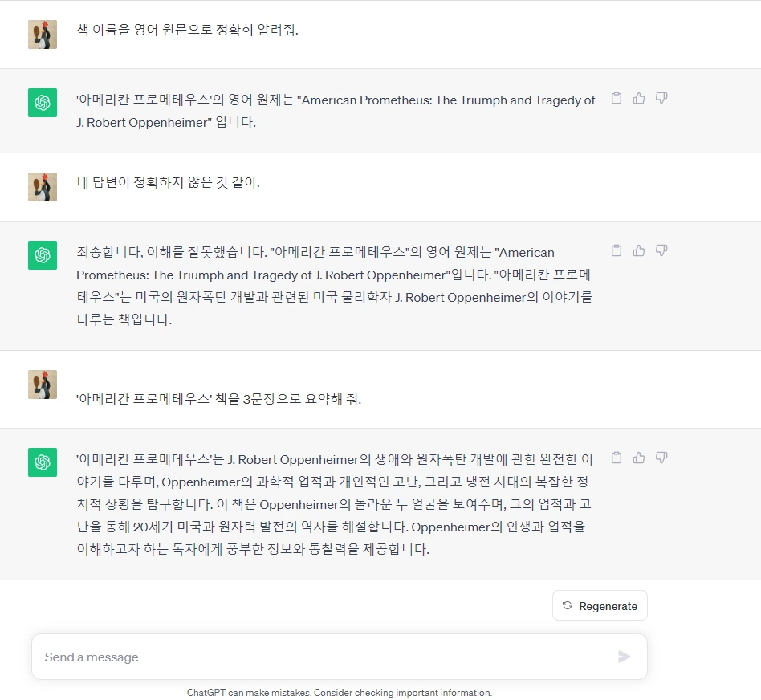Copy the apology response about the book title
This screenshot has height=700, width=761.
coord(617,250)
